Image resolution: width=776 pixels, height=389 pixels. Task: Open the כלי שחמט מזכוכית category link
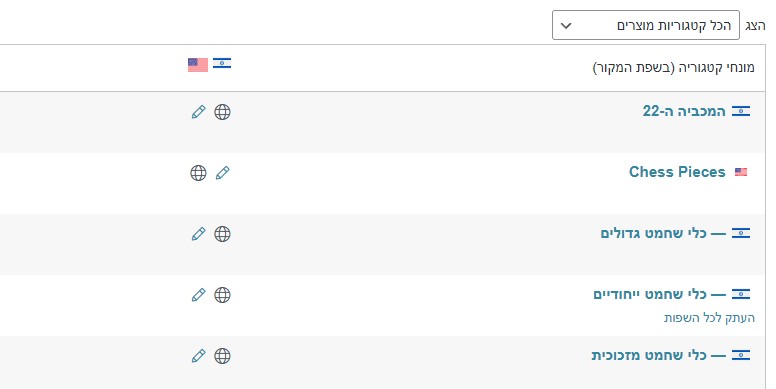[x=659, y=355]
